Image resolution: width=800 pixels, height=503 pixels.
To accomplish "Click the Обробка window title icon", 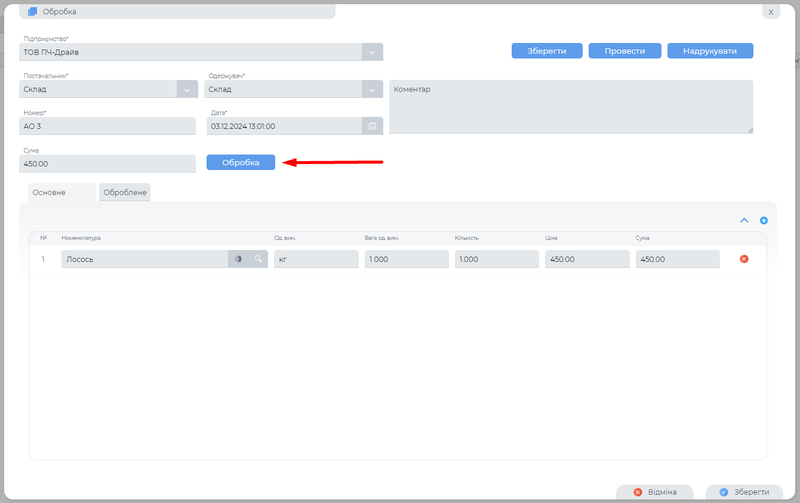I will [33, 12].
